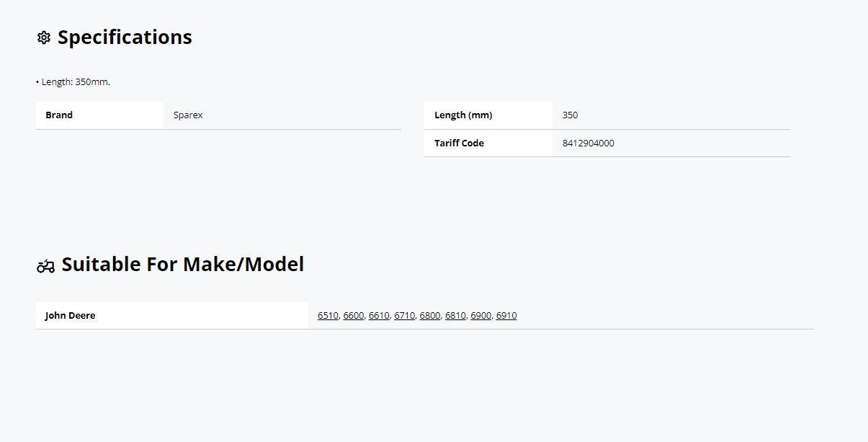This screenshot has width=868, height=442.
Task: Open the 6900 model link
Action: click(x=480, y=315)
